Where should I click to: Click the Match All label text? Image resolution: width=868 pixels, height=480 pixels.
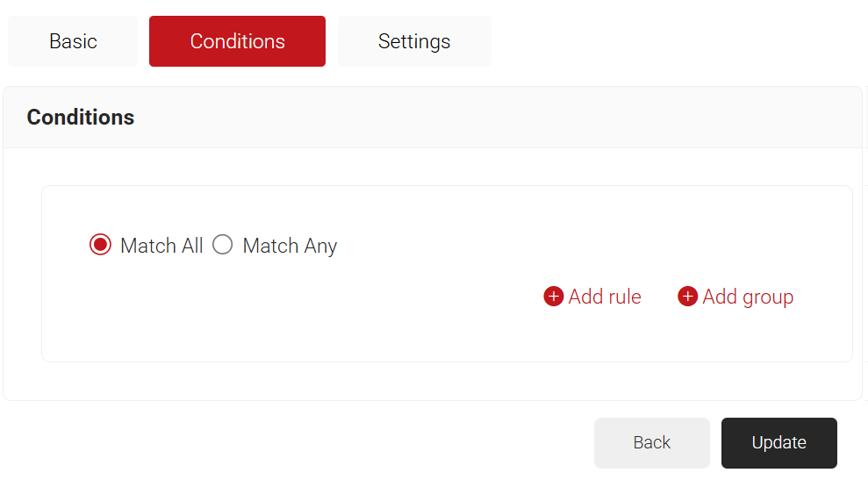161,246
